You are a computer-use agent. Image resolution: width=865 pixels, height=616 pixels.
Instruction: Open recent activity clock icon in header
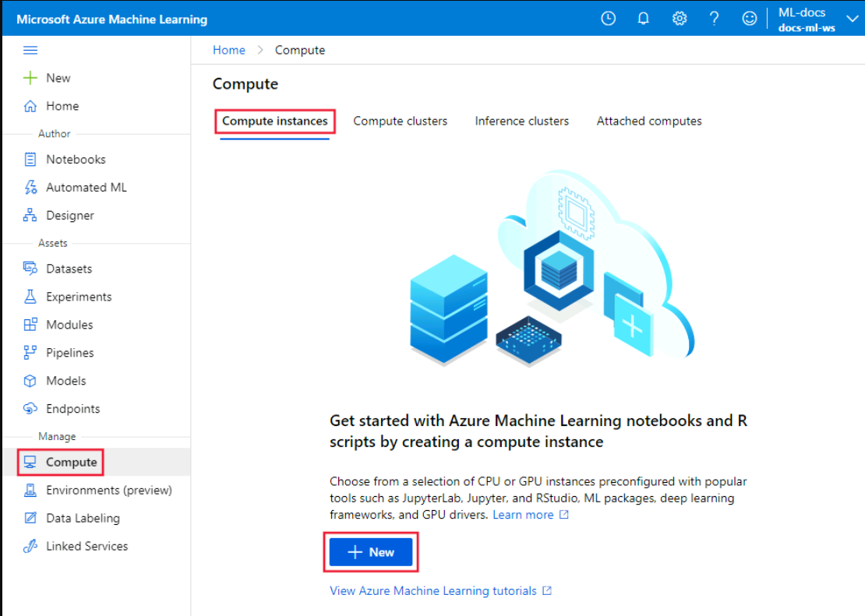608,19
